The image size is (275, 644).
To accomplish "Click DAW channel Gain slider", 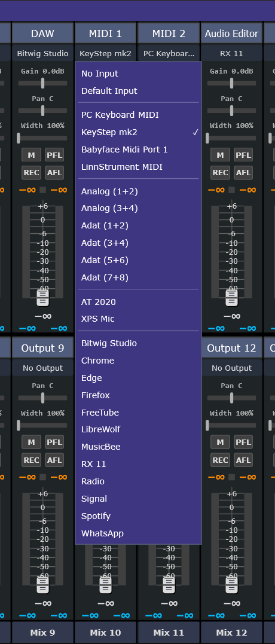I will point(42,83).
